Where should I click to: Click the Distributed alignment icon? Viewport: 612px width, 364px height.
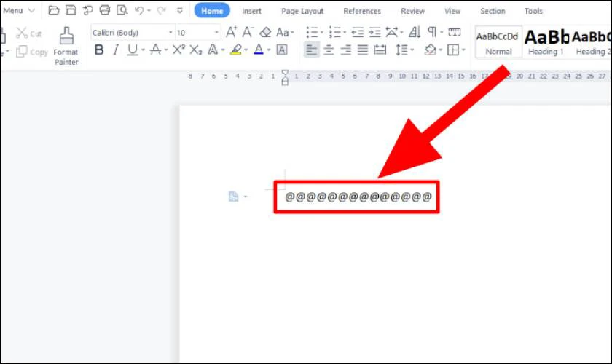[x=380, y=50]
